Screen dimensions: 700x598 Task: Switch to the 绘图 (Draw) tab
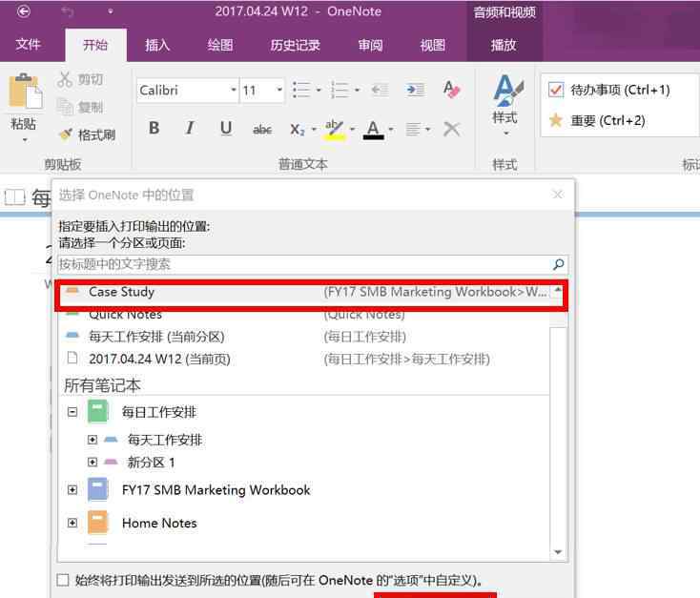219,45
